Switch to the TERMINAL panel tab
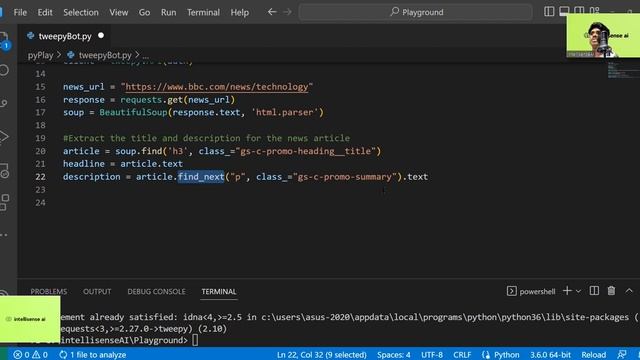The width and height of the screenshot is (640, 360). 219,291
